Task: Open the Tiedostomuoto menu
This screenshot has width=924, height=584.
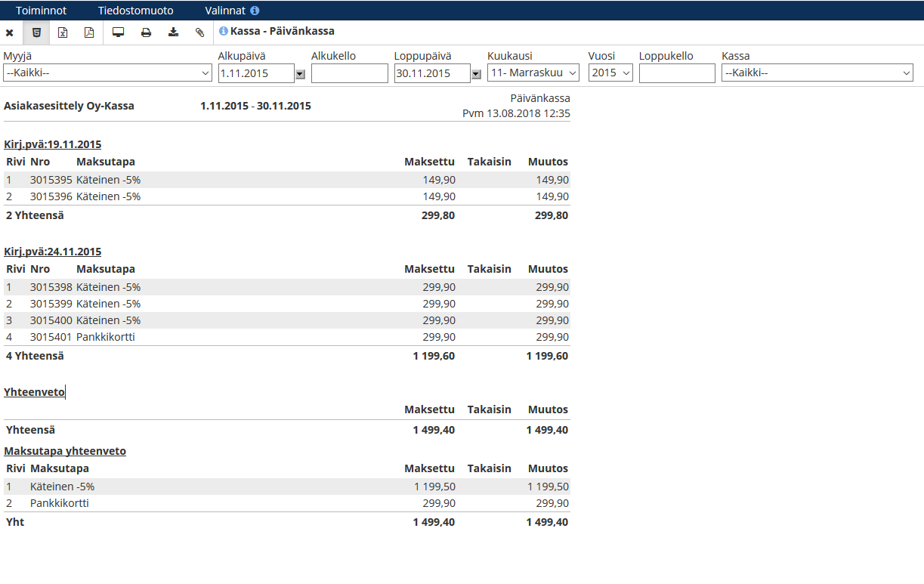Action: 136,11
